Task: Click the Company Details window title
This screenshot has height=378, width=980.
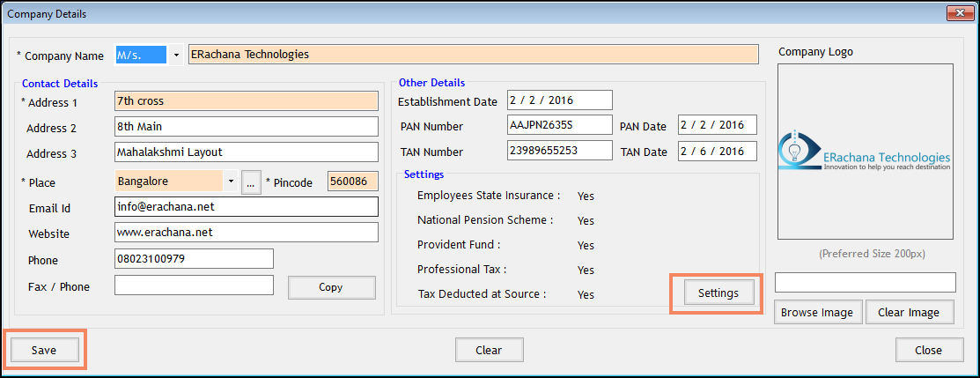Action: [x=47, y=13]
